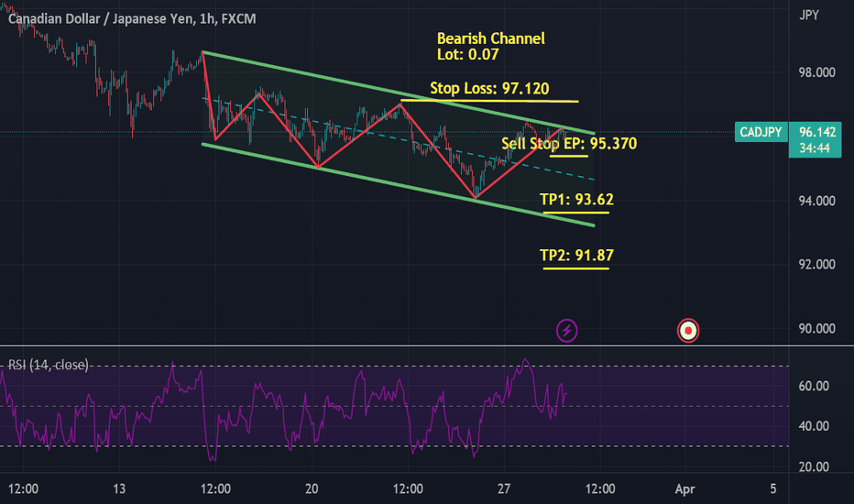Click the Lot: 0.07 text annotation
Viewport: 854px width, 504px height.
click(468, 54)
